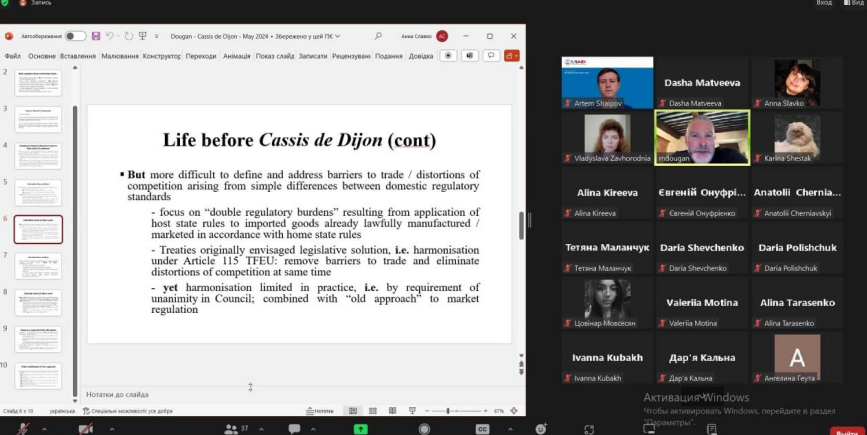This screenshot has height=435, width=867.
Task: Click the Zoom record circle button
Action: [x=424, y=429]
